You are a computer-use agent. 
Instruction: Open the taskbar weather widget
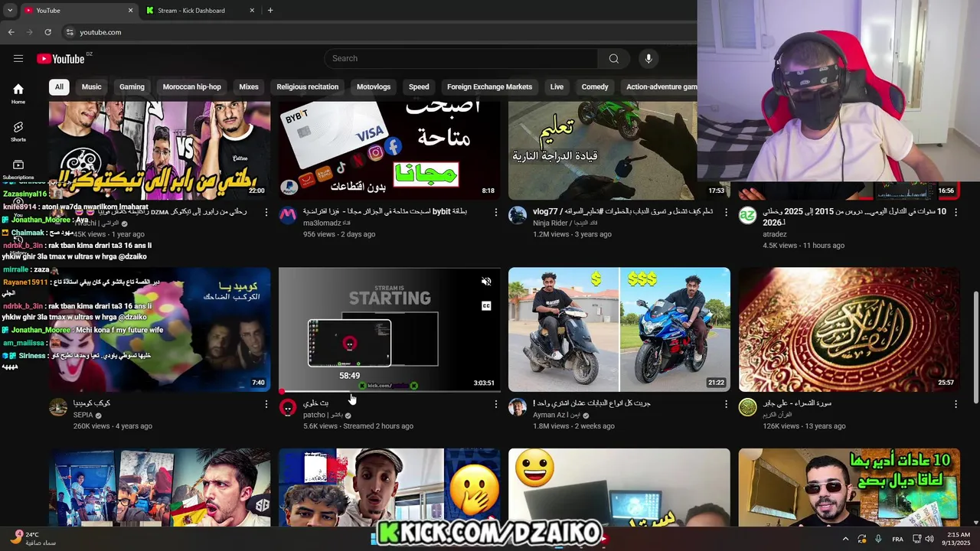point(33,539)
